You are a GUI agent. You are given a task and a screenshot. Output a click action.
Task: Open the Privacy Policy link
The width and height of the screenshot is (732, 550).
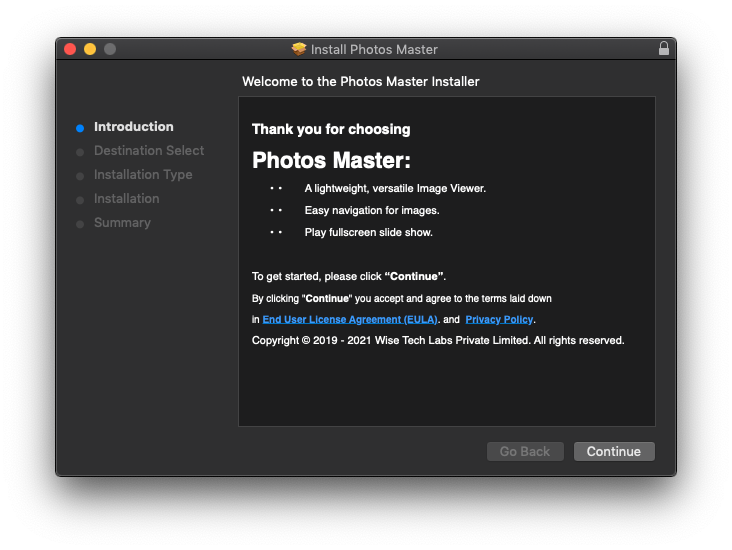click(499, 319)
